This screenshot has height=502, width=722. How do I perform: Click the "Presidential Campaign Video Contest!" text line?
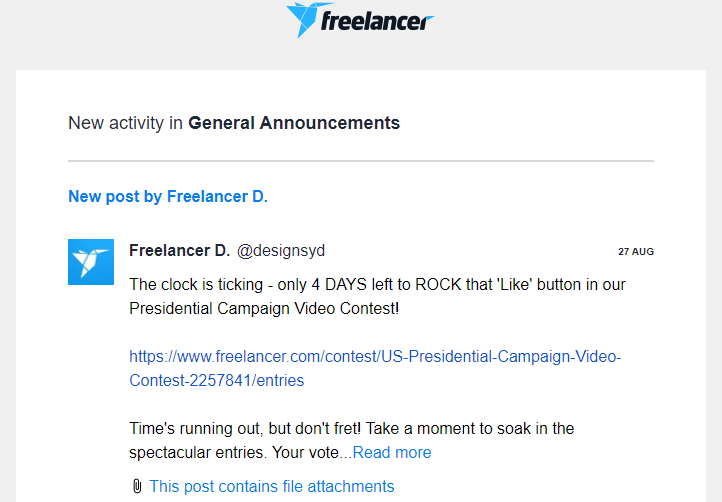pos(264,308)
